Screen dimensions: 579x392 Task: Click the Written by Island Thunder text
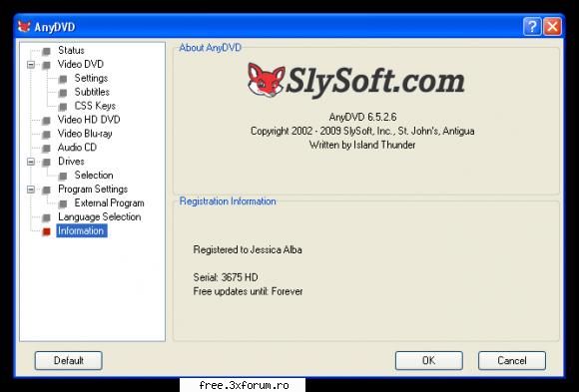coord(362,145)
